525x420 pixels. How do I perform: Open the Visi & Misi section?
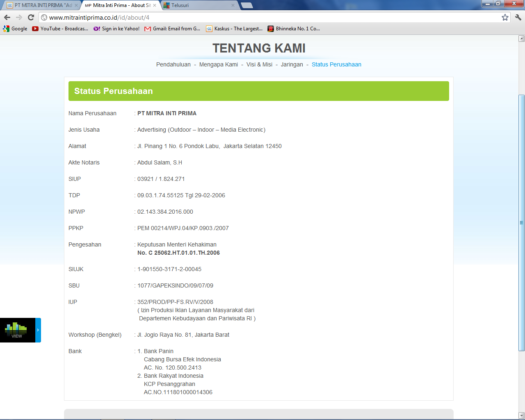(259, 64)
